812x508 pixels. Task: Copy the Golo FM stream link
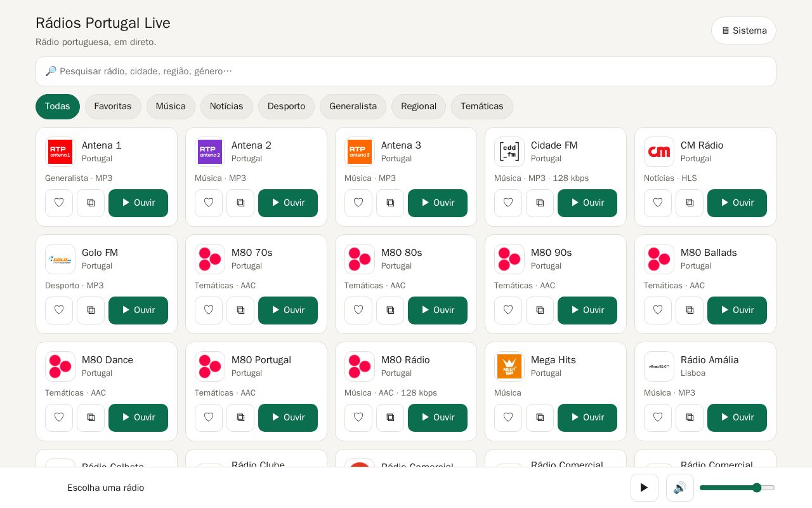tap(91, 311)
